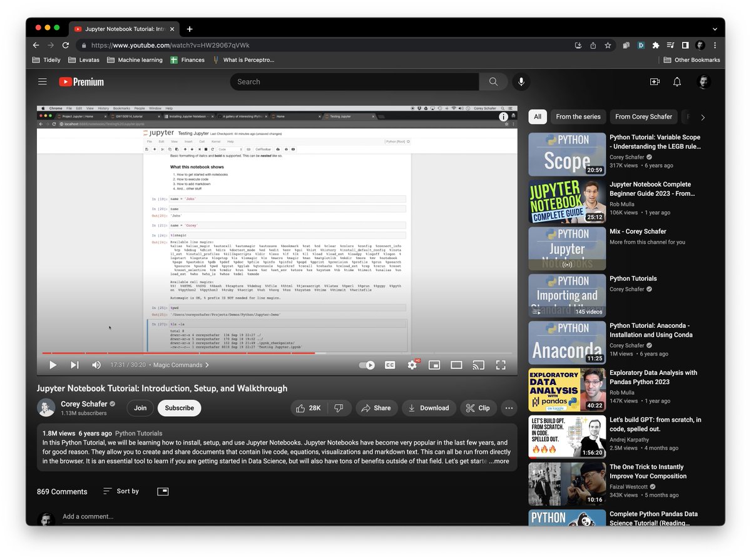Image resolution: width=751 pixels, height=560 pixels.
Task: Dislike the video
Action: [339, 408]
